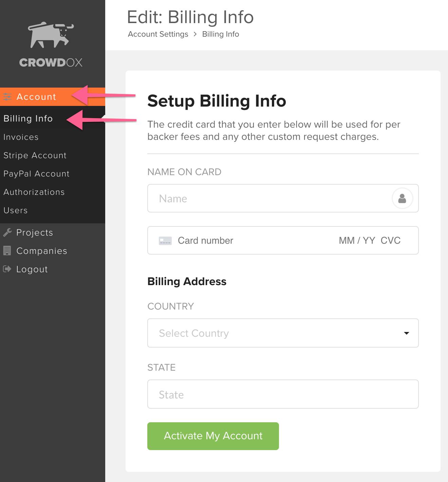Viewport: 448px width, 482px height.
Task: Open Invoices in the sidebar
Action: (21, 137)
